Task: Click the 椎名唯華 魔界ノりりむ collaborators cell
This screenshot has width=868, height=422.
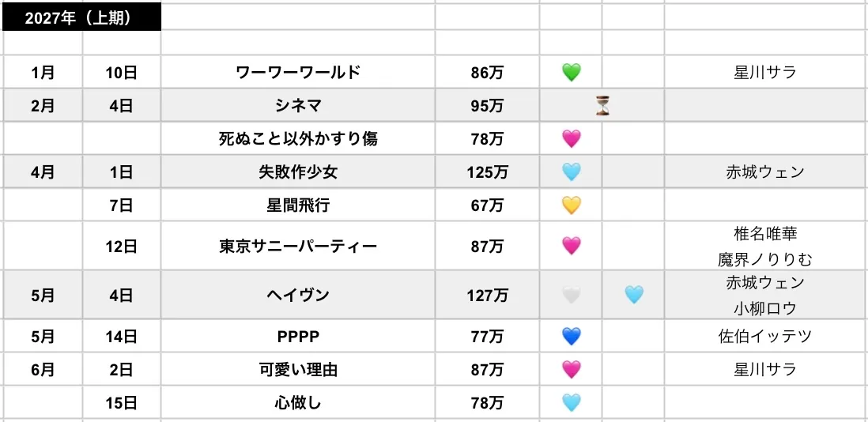Action: click(764, 246)
